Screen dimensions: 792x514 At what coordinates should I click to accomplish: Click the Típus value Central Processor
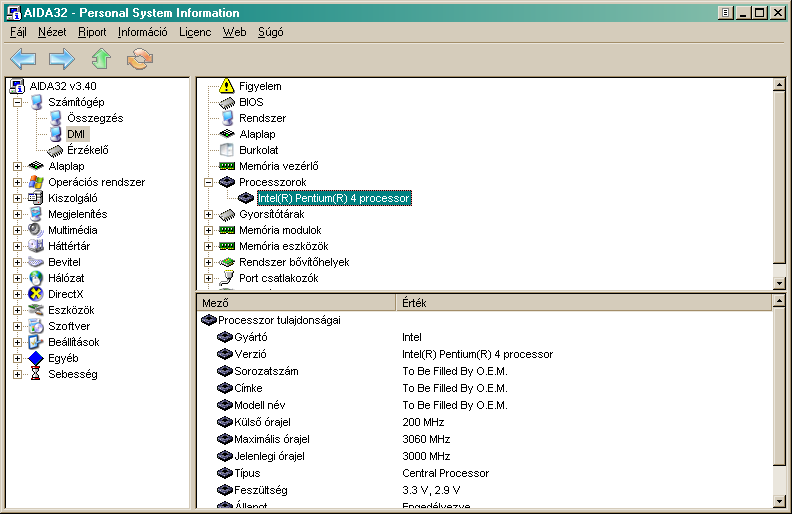pos(446,474)
